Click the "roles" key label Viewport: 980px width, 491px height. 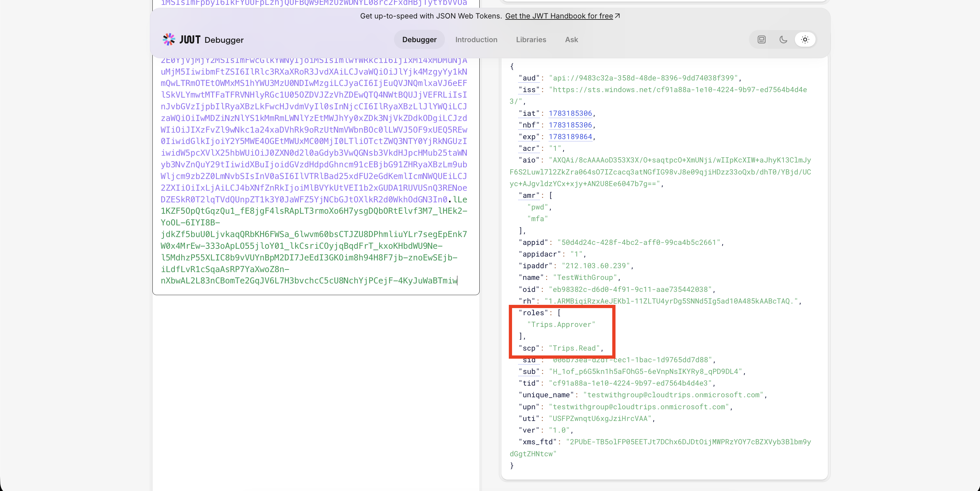tap(533, 313)
